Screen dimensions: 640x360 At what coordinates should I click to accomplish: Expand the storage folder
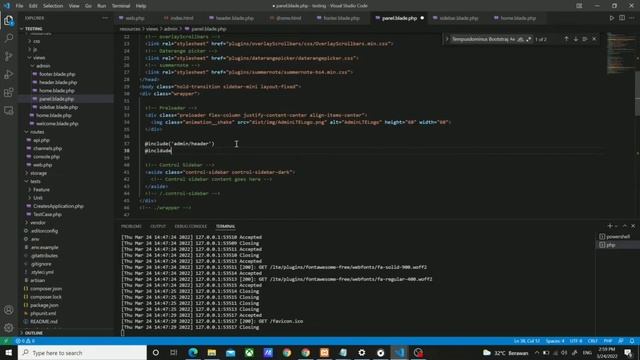tap(38, 173)
